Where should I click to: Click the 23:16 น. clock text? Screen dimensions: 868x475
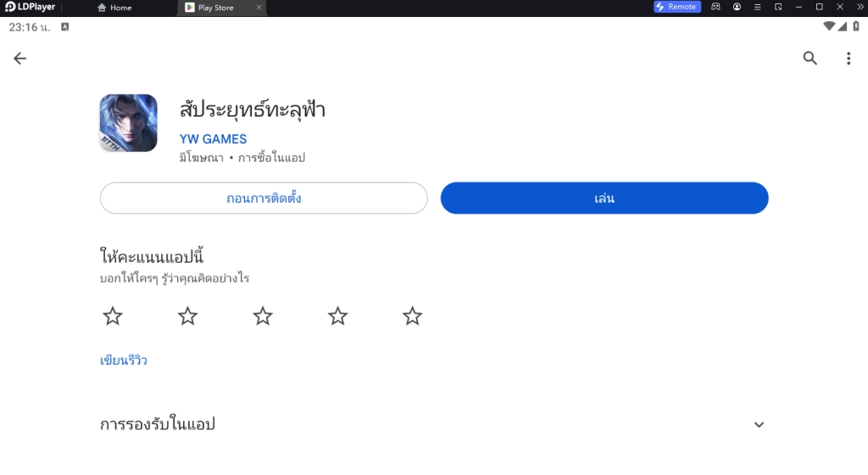click(30, 27)
